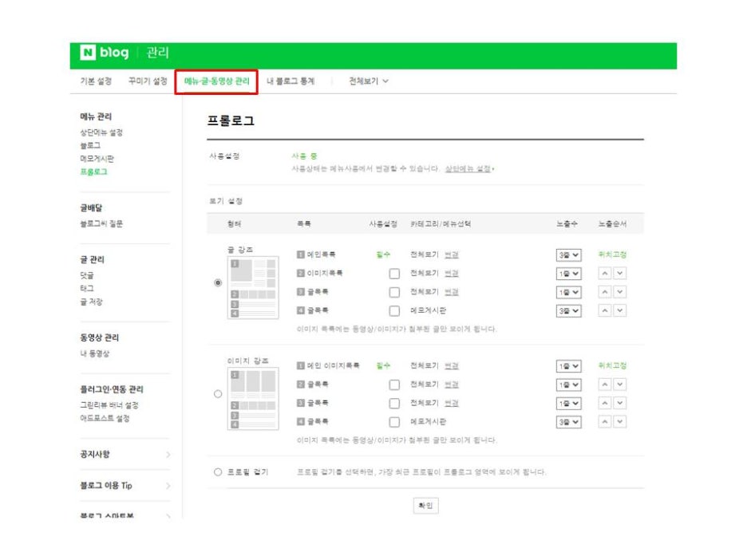The image size is (747, 560).
Task: Click 변경 link for 이미지목록 row
Action: tap(451, 274)
